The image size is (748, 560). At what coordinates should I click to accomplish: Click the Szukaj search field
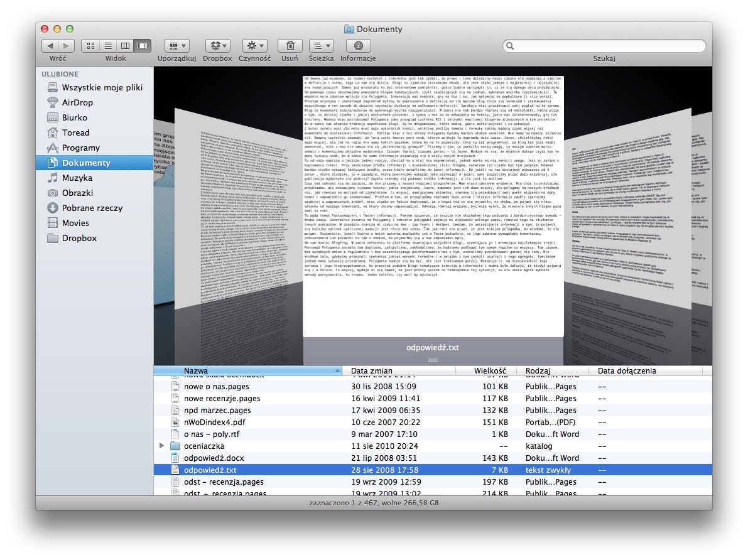tap(604, 46)
